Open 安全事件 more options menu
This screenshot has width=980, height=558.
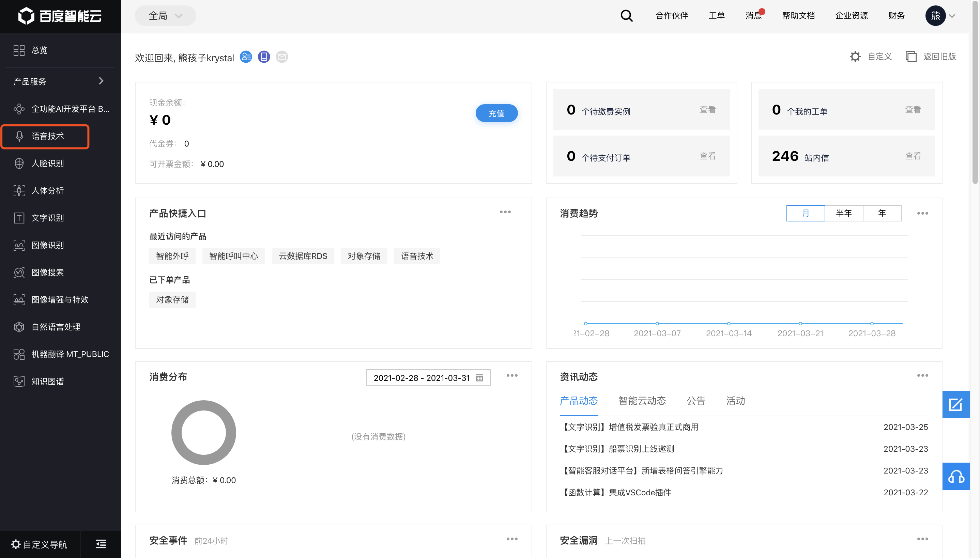pyautogui.click(x=512, y=539)
